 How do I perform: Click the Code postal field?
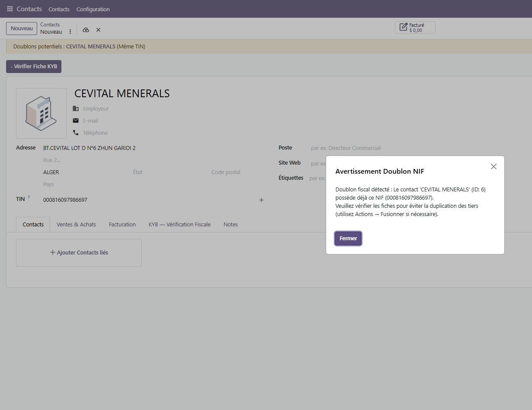click(x=237, y=172)
